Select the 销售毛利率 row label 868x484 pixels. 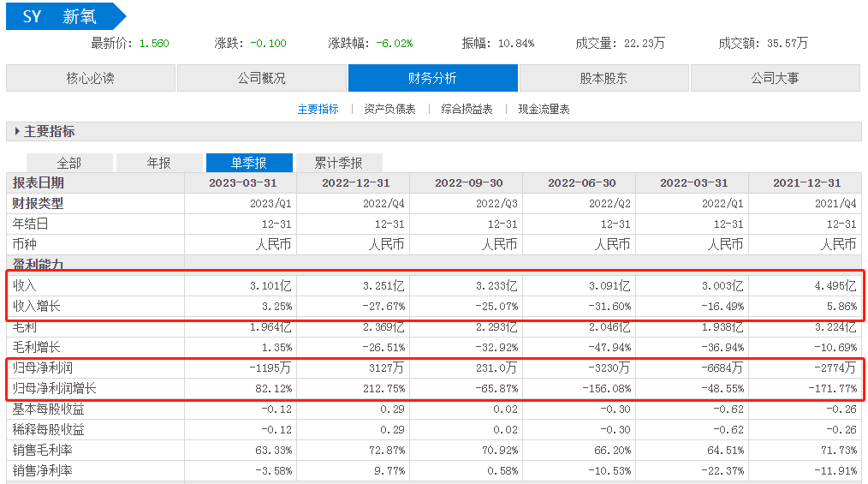[42, 450]
